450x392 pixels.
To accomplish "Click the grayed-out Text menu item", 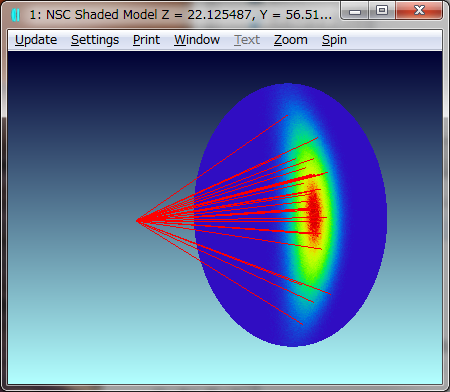I will click(x=247, y=40).
